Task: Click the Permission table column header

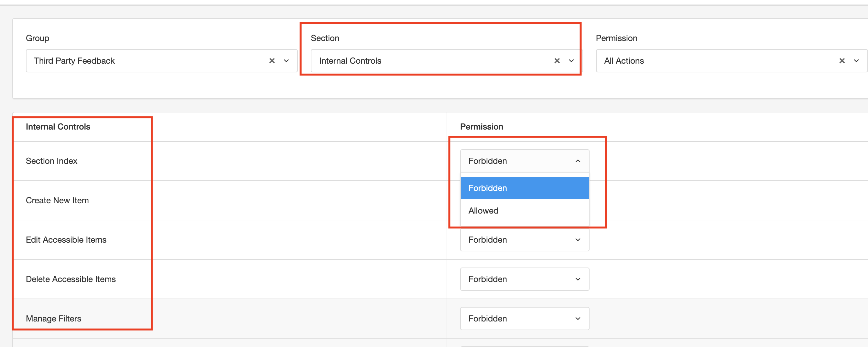Action: (x=482, y=127)
